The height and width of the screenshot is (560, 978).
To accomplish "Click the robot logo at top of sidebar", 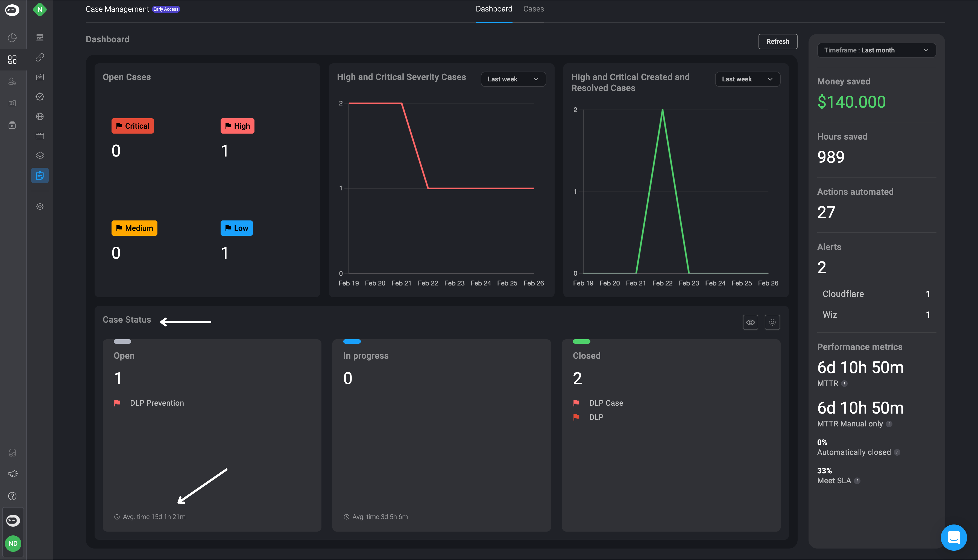I will pos(12,10).
